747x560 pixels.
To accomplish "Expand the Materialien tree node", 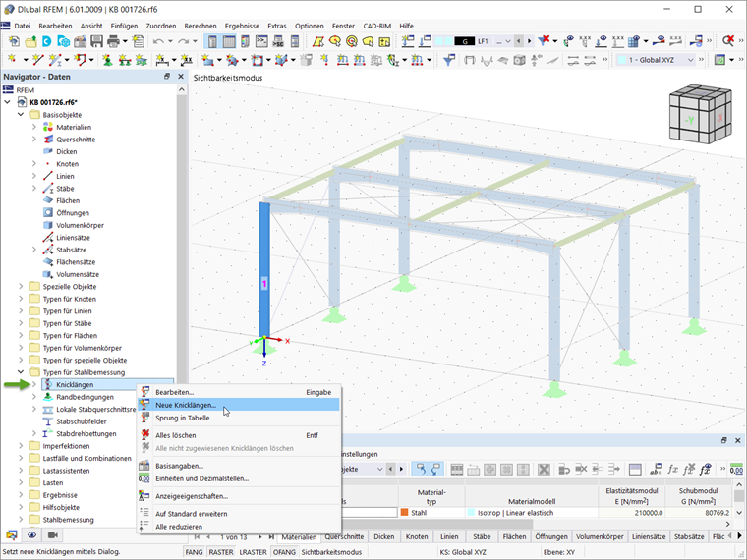I will [x=33, y=127].
